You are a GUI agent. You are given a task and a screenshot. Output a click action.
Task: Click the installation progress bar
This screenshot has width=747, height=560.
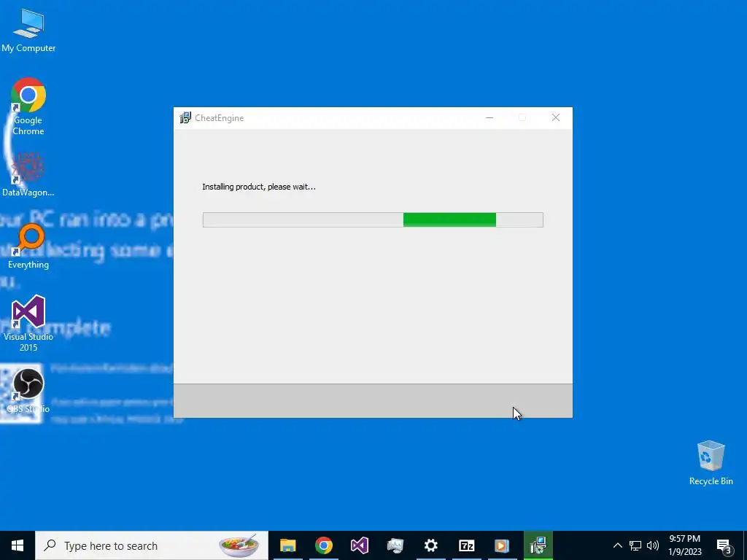point(373,219)
